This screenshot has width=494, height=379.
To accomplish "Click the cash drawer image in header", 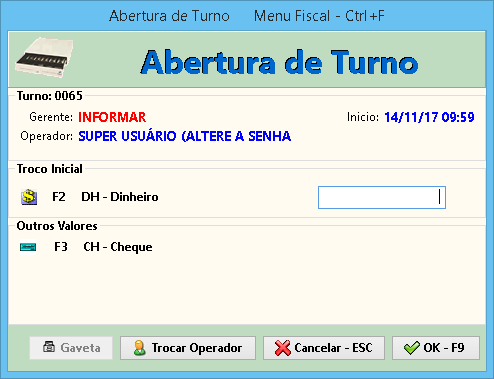I will tap(44, 57).
